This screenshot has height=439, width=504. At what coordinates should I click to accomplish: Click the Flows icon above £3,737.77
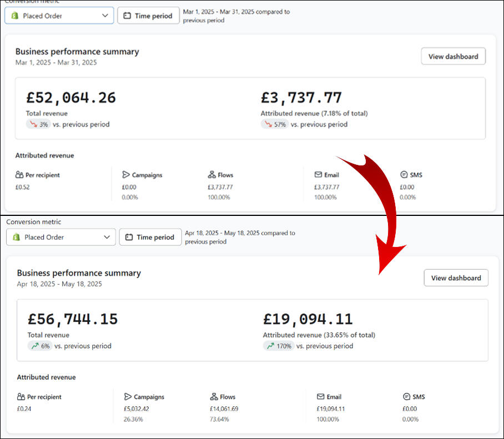[211, 175]
